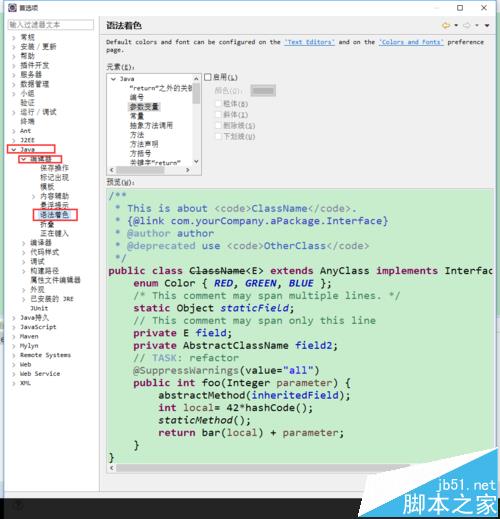The image size is (500, 519).
Task: Select XML in the tree
Action: click(x=25, y=383)
